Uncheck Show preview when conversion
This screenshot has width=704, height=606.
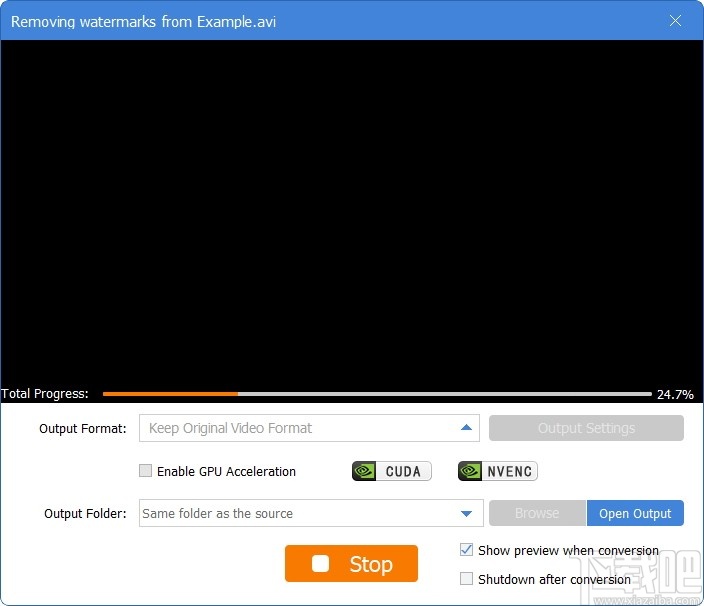[466, 550]
